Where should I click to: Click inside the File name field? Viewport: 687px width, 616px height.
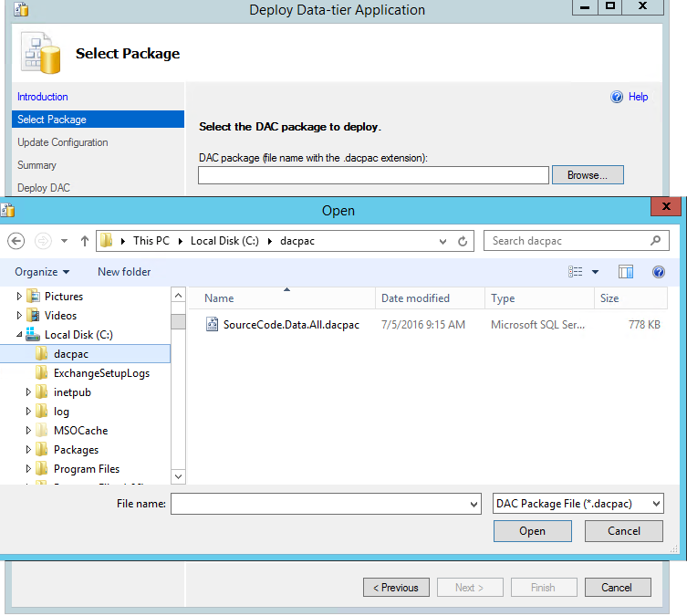(x=319, y=504)
